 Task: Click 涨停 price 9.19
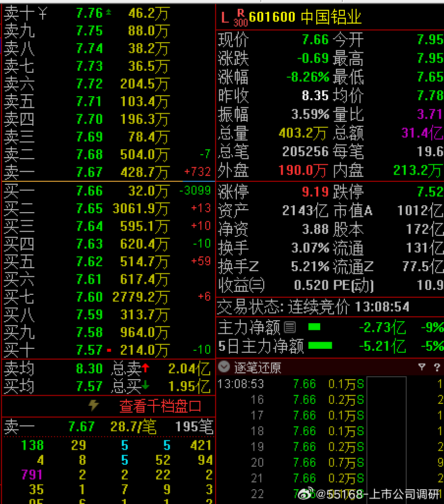click(315, 192)
